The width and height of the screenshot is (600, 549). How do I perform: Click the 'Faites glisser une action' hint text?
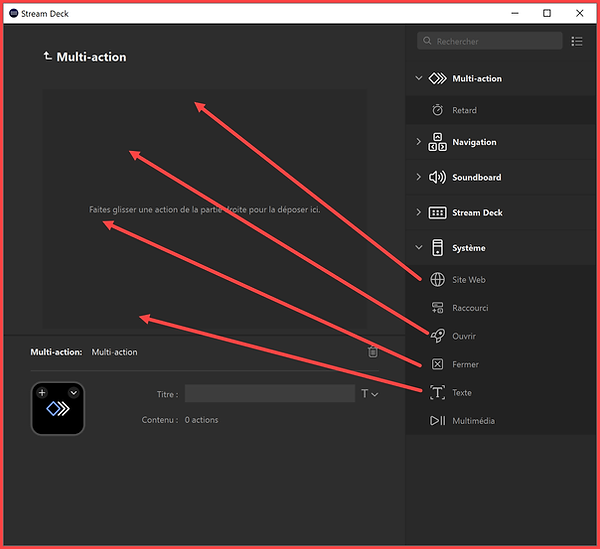point(204,210)
